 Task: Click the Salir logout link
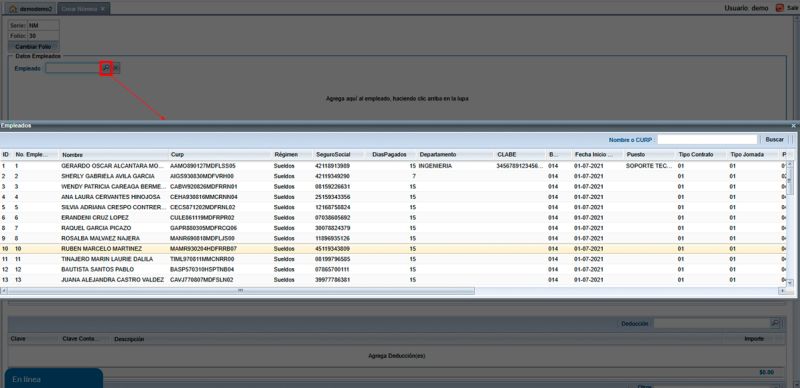(792, 8)
